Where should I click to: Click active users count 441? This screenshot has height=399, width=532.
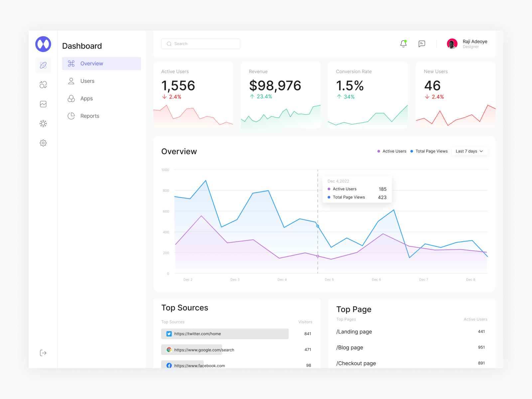tap(481, 332)
